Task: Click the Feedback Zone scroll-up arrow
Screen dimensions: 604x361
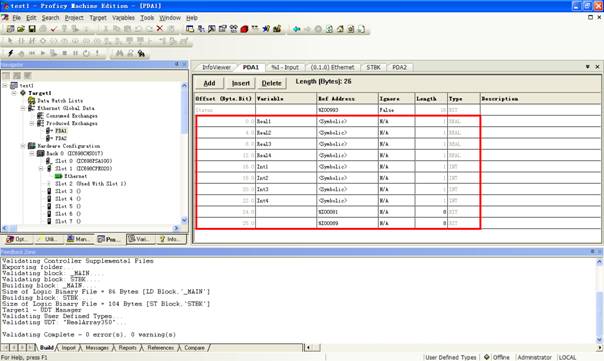Action: point(599,262)
